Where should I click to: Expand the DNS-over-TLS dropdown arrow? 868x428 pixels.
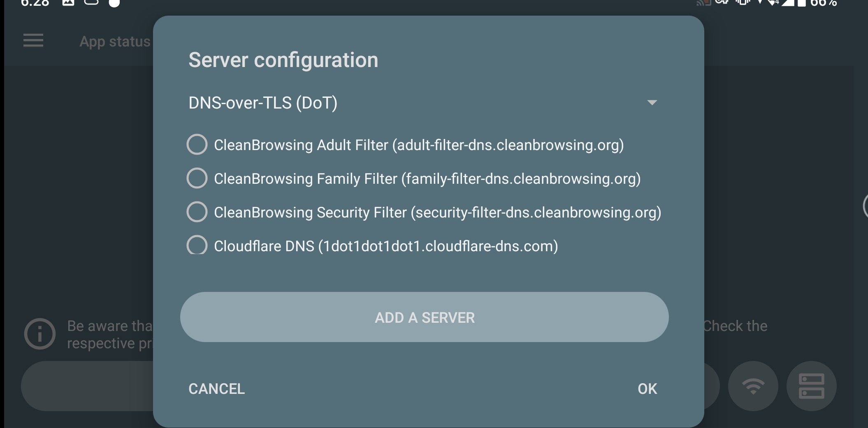[x=652, y=102]
